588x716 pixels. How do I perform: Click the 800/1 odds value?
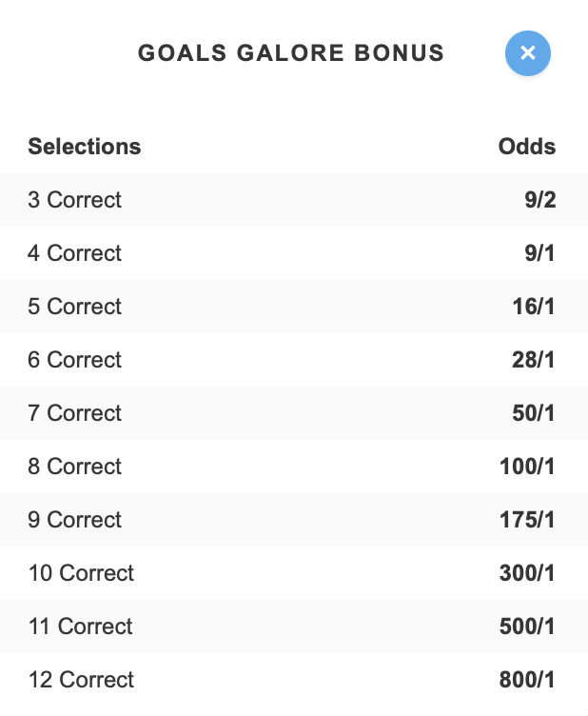pyautogui.click(x=527, y=680)
